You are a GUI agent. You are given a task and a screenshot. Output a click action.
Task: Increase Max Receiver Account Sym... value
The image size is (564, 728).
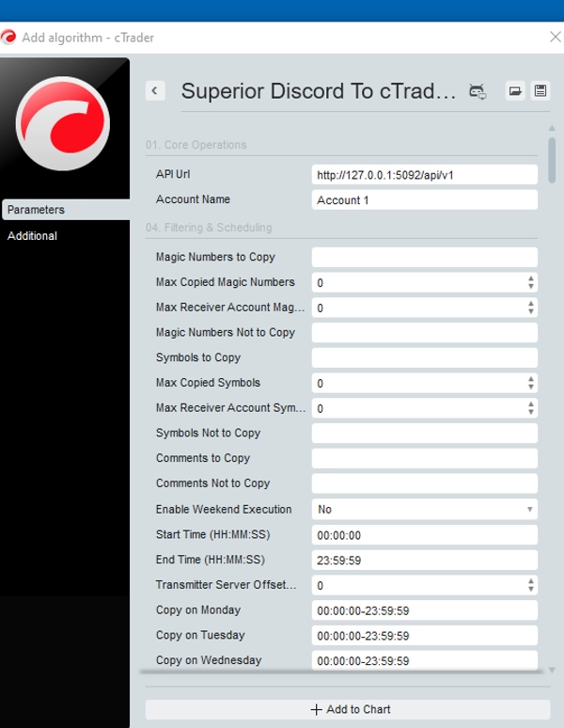click(x=530, y=404)
